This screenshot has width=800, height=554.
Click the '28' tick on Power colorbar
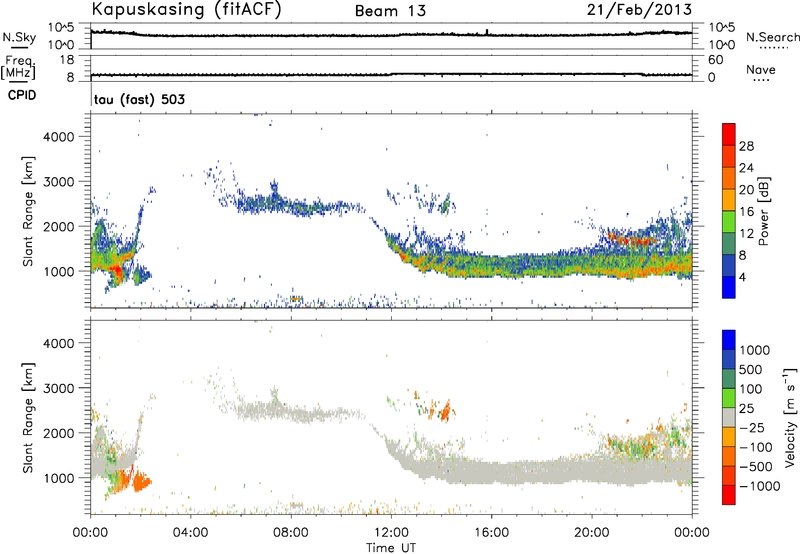click(746, 146)
